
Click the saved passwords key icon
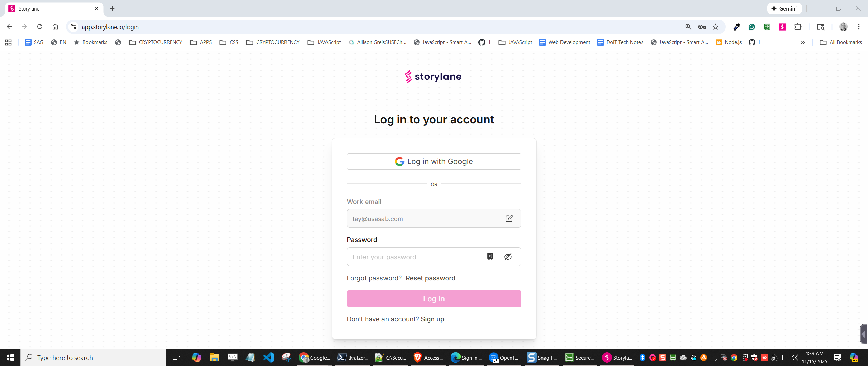pyautogui.click(x=702, y=27)
